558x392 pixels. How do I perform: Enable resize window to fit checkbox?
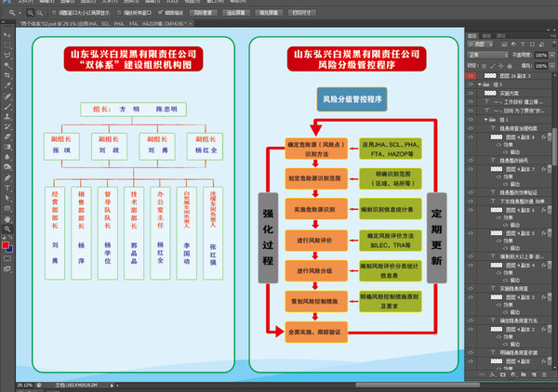pyautogui.click(x=54, y=13)
